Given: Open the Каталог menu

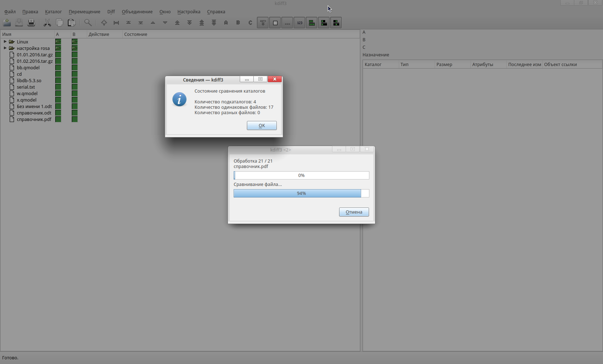Looking at the screenshot, I should point(53,11).
